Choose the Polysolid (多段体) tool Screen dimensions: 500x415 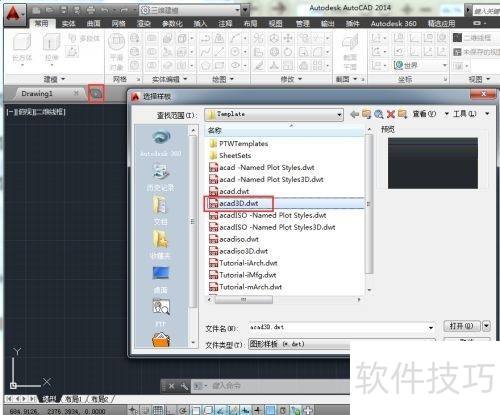point(84,38)
